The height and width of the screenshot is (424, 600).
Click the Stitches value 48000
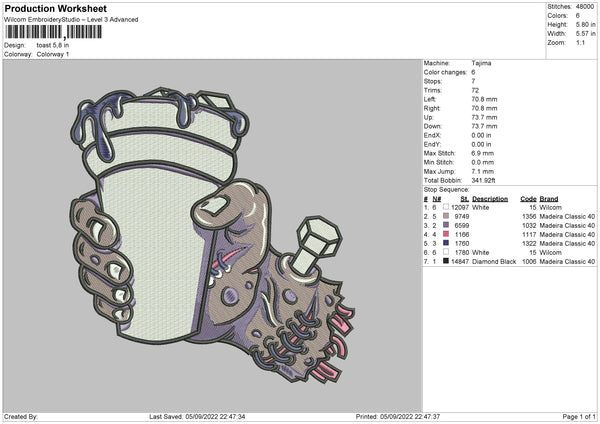(585, 6)
